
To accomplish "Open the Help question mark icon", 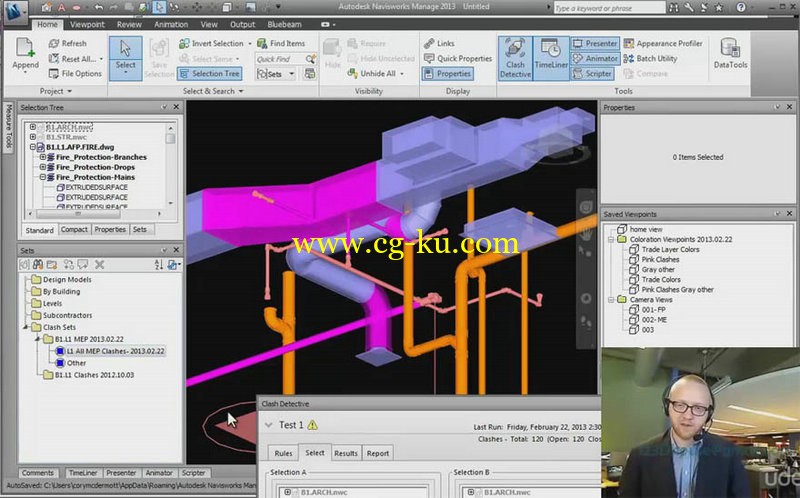I will coord(741,7).
